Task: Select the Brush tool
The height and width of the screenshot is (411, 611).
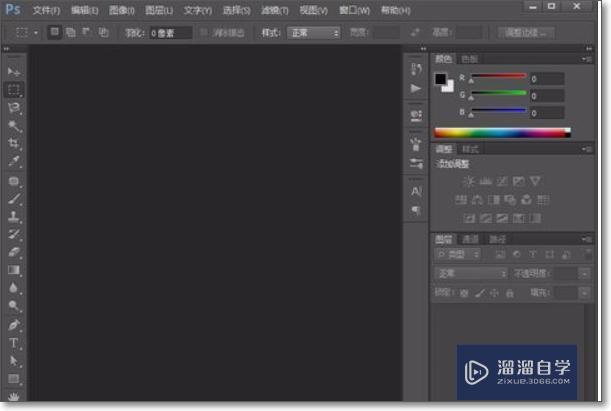Action: (14, 199)
